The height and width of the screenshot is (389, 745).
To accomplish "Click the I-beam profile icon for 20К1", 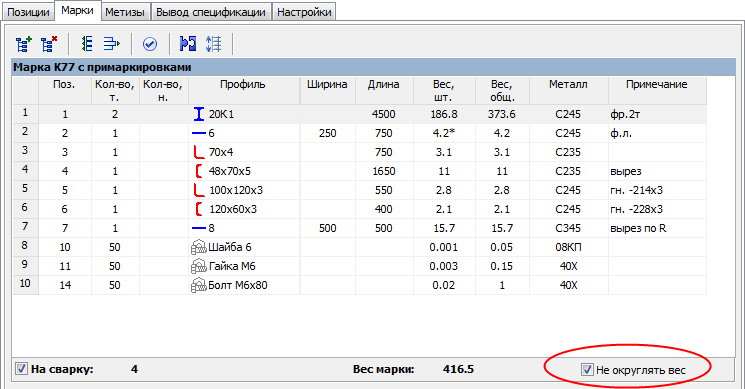I will pyautogui.click(x=199, y=114).
